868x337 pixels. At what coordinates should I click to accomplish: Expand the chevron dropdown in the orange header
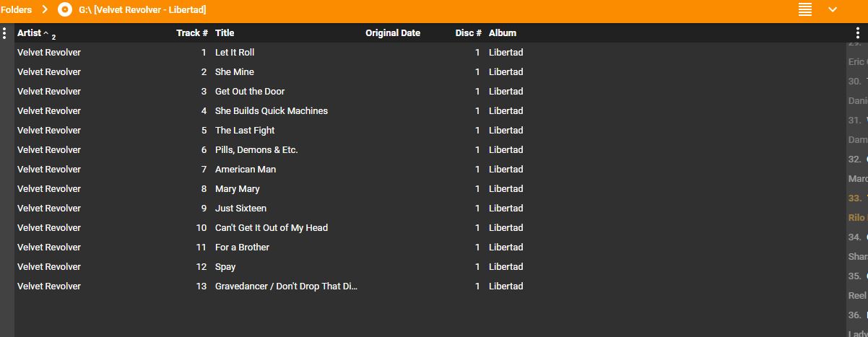pyautogui.click(x=833, y=9)
